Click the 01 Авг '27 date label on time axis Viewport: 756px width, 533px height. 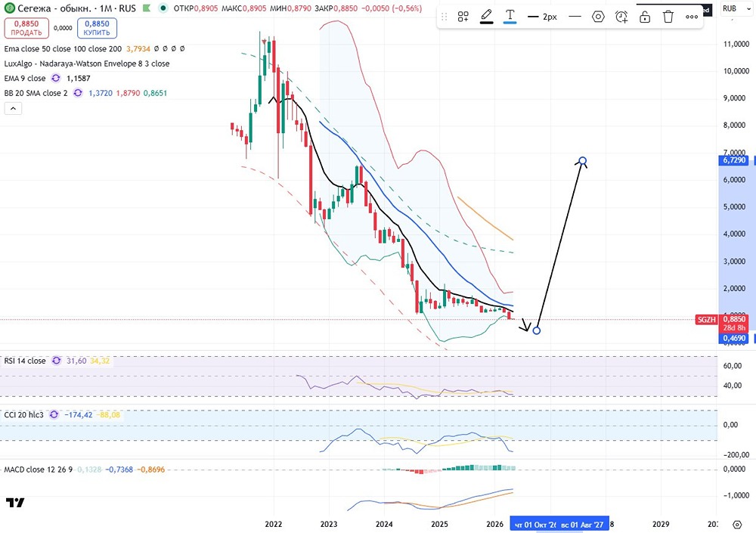582,525
